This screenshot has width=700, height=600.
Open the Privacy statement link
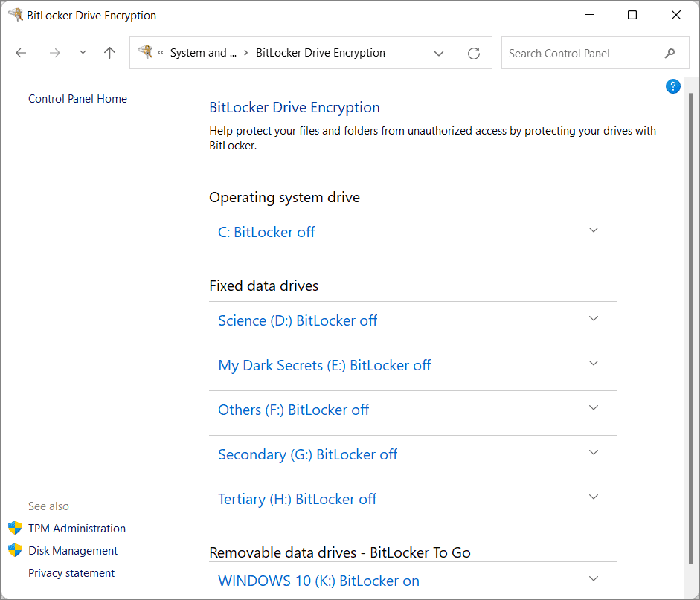click(x=71, y=572)
